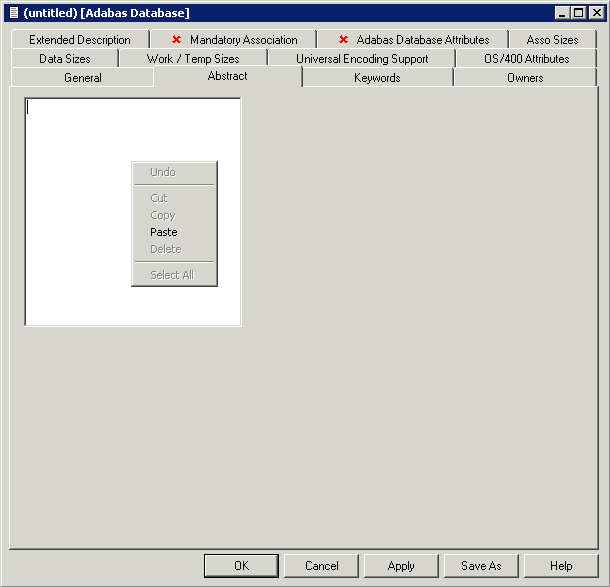Open Help for this dialog
This screenshot has width=610, height=587.
coord(561,566)
